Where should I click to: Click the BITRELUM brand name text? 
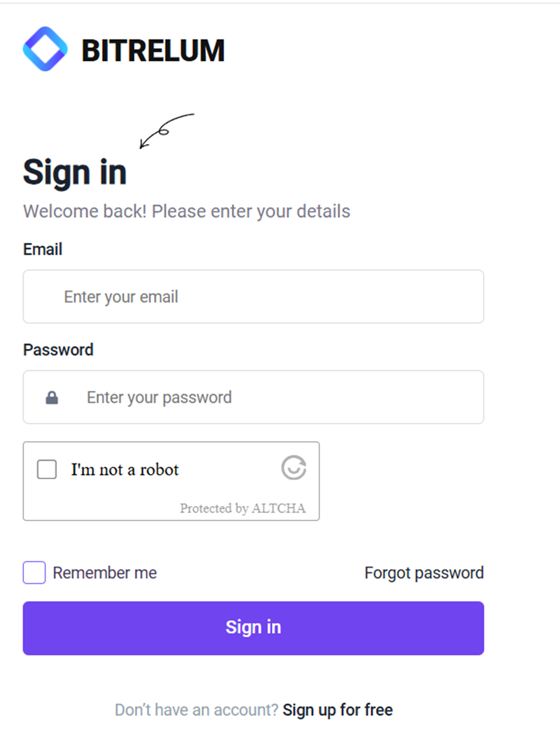pos(153,50)
